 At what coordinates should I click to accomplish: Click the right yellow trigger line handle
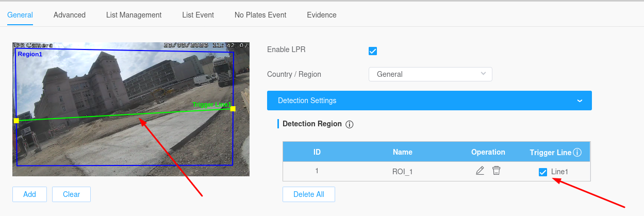point(233,109)
